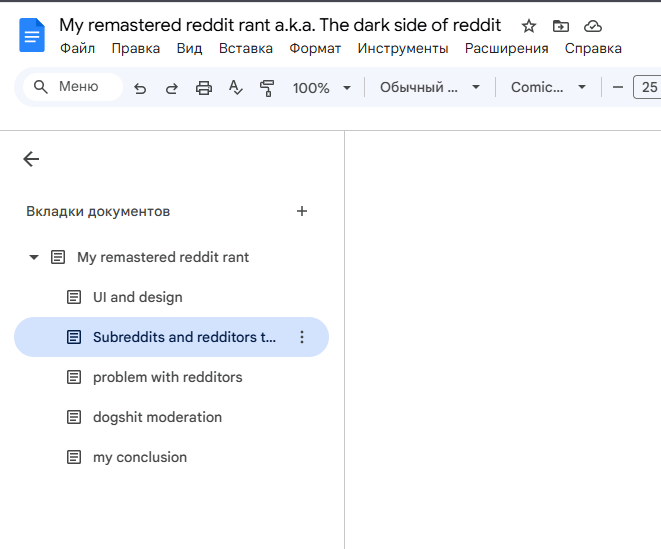Open the Инструменты menu
The width and height of the screenshot is (661, 549).
pyautogui.click(x=403, y=48)
